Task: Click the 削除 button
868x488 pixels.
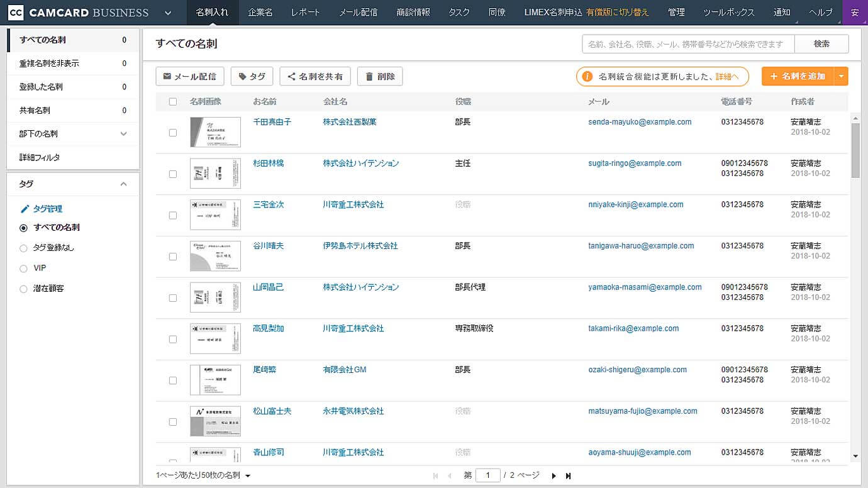Action: (x=380, y=77)
